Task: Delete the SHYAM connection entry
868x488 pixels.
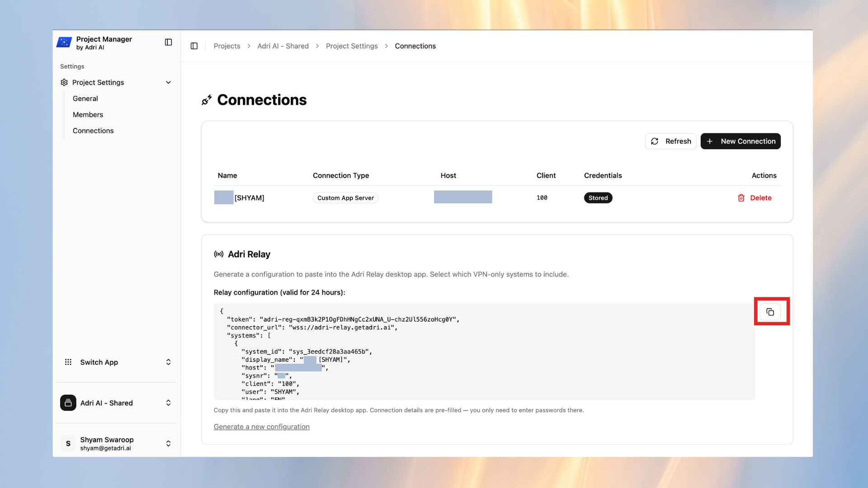Action: [755, 197]
